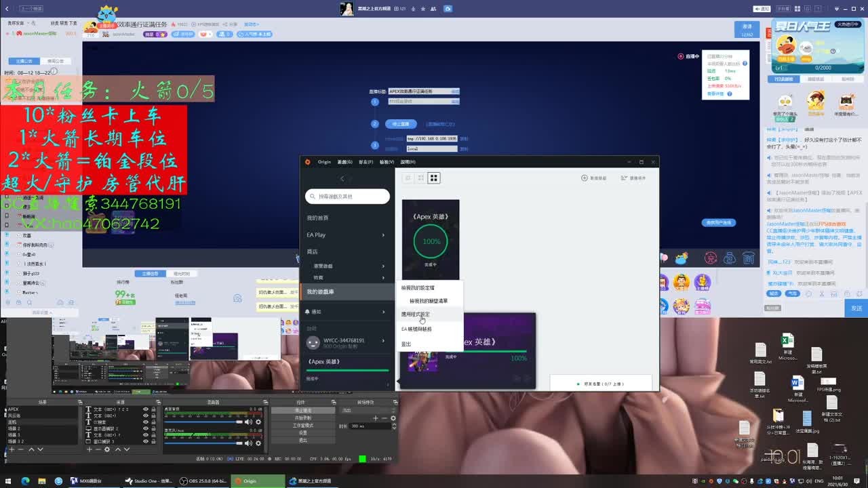Image resolution: width=868 pixels, height=488 pixels.
Task: Switch to Studio One in the taskbar
Action: (149, 481)
